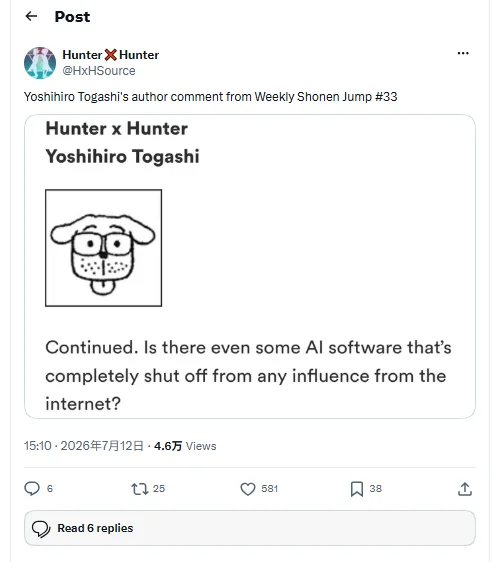Click the 6 replies count number

(x=50, y=489)
